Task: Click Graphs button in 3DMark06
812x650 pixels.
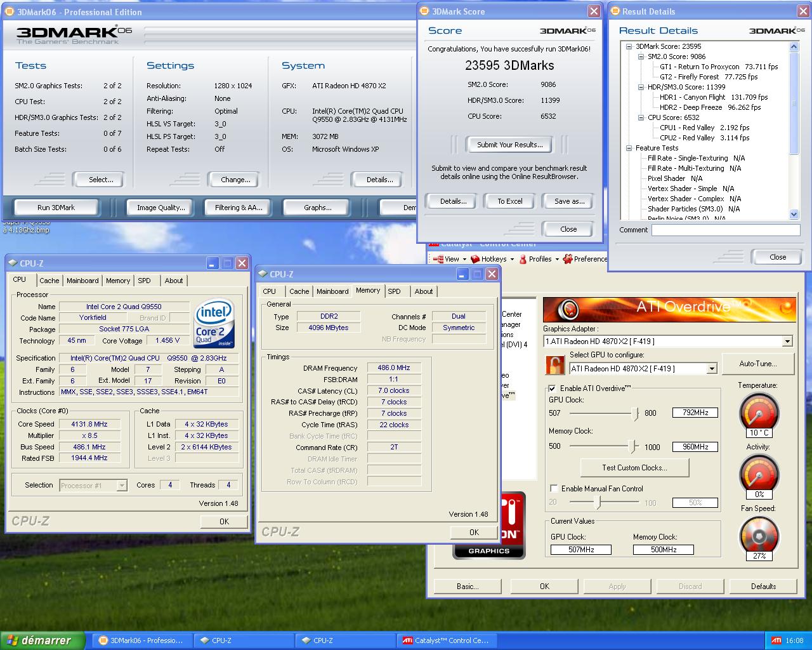Action: click(317, 208)
